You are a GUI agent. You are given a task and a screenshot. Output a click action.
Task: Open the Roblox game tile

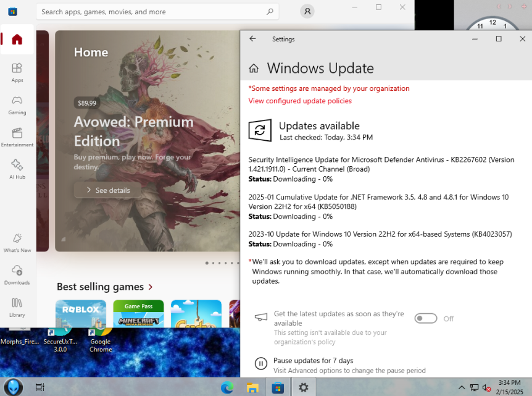(x=81, y=313)
